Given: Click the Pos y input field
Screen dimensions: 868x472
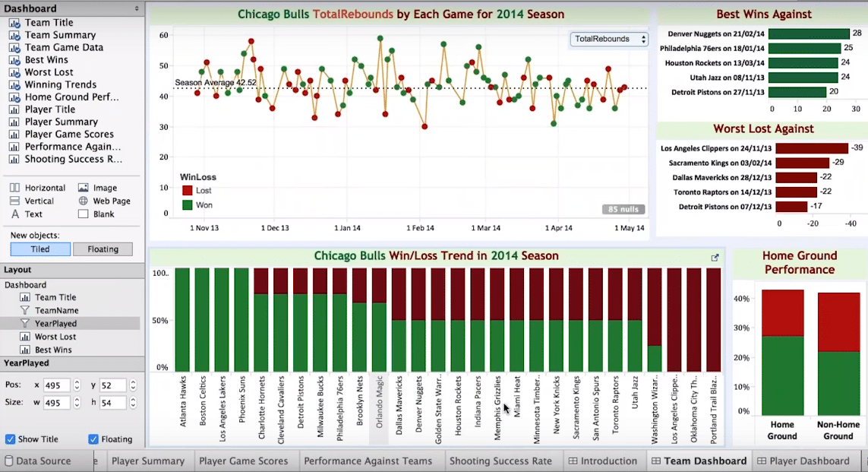Looking at the screenshot, I should coord(112,385).
